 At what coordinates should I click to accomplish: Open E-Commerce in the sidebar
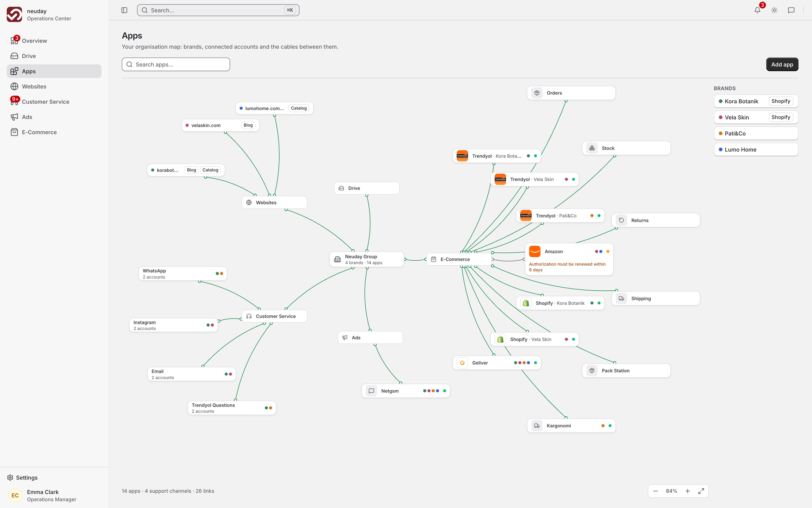[x=54, y=132]
